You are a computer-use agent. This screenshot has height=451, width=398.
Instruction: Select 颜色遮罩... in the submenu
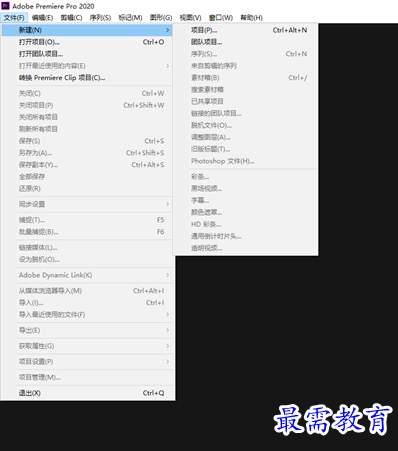coord(245,212)
